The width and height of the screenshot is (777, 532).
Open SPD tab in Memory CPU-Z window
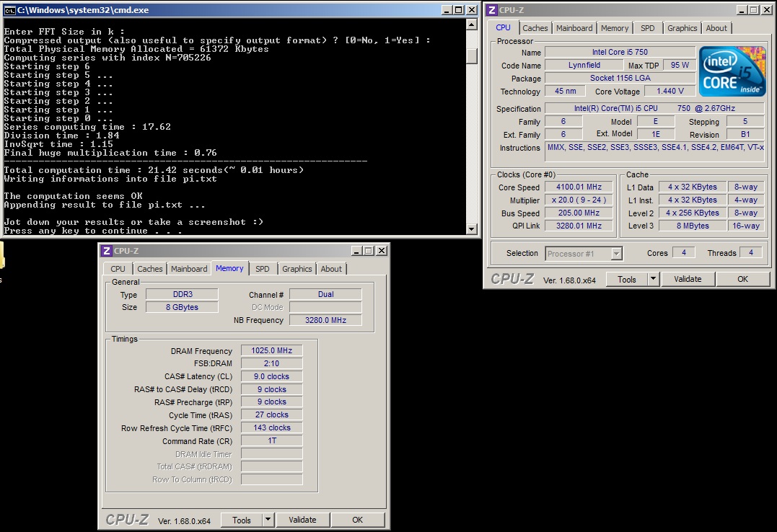pos(262,269)
